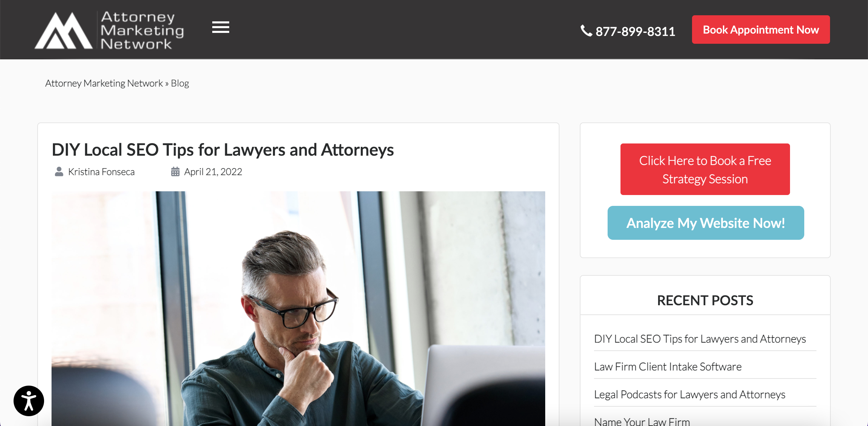Screen dimensions: 868x426
Task: Click the Book Appointment Now button
Action: click(x=761, y=30)
